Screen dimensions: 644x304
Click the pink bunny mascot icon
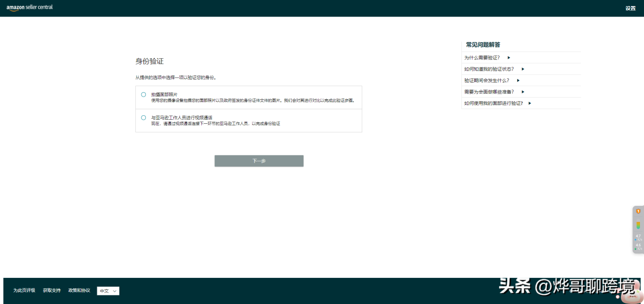[x=630, y=297]
